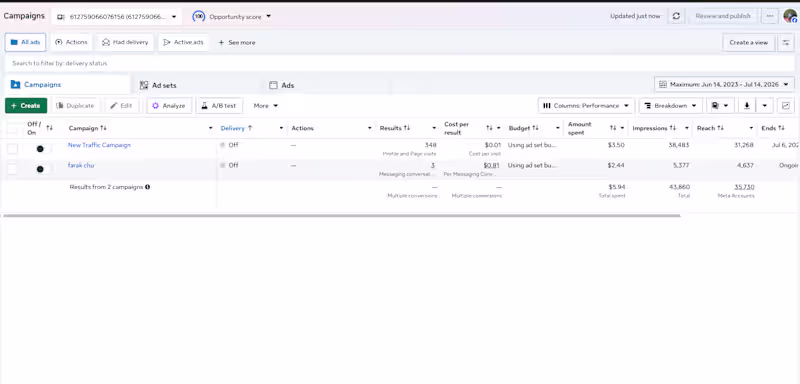Image resolution: width=800 pixels, height=384 pixels.
Task: Open the reports icon menu
Action: click(720, 106)
